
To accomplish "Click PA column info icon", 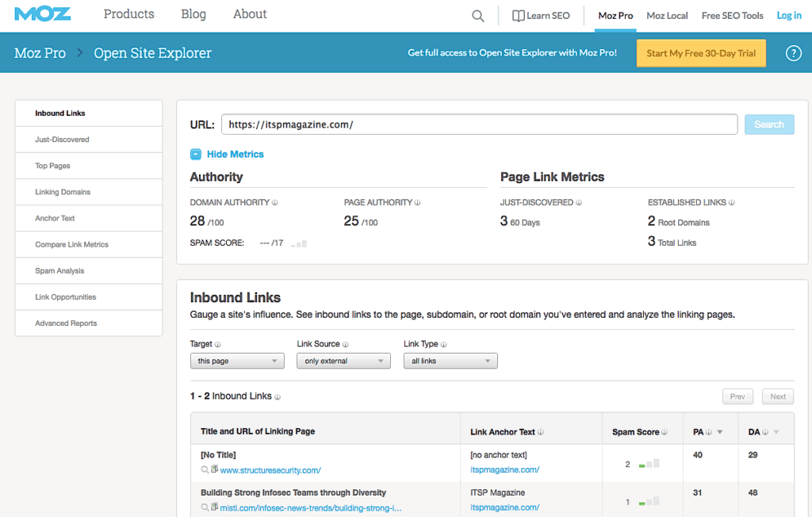I will pyautogui.click(x=709, y=432).
